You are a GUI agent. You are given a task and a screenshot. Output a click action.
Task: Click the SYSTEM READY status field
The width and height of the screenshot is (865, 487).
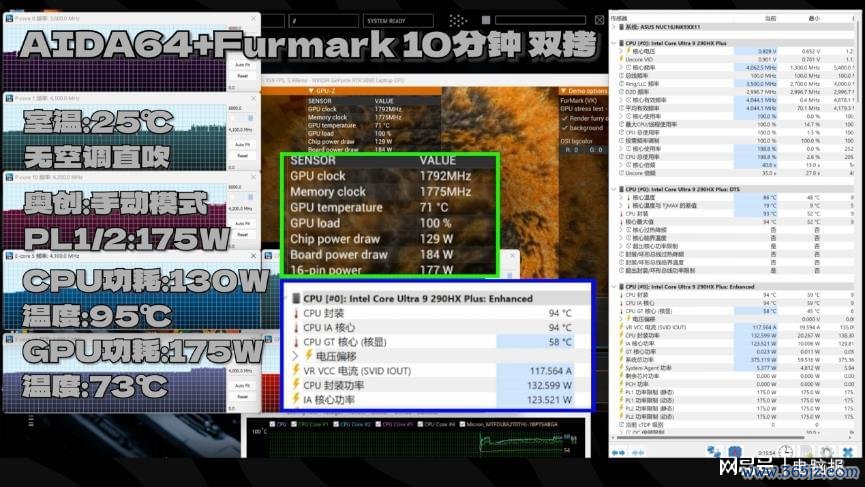click(398, 21)
